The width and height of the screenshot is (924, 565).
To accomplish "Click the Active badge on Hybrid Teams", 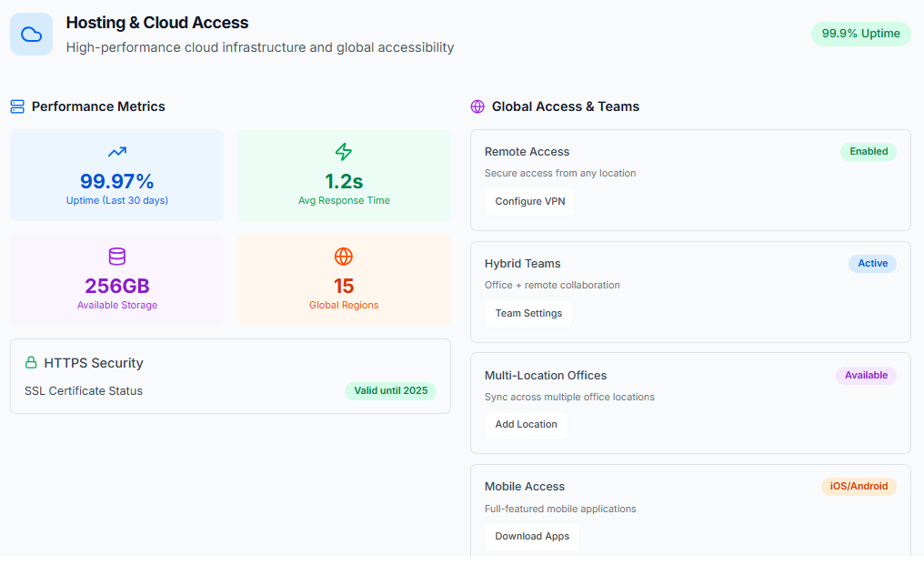I will [872, 264].
